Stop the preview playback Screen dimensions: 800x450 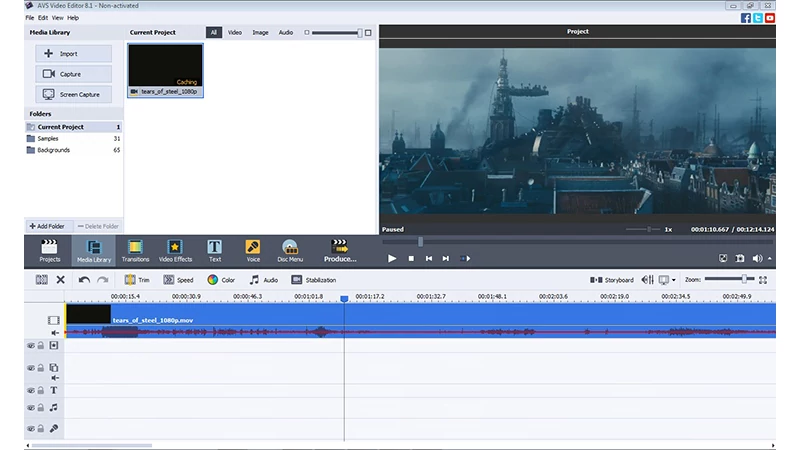(411, 258)
